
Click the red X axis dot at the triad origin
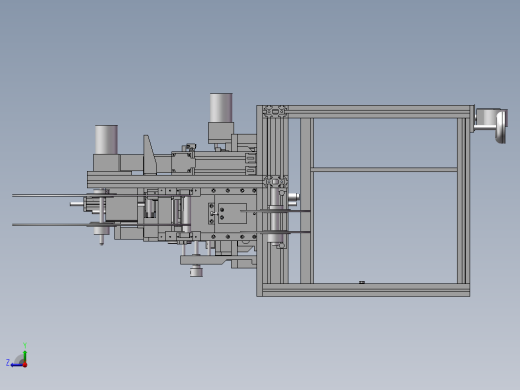[25, 365]
